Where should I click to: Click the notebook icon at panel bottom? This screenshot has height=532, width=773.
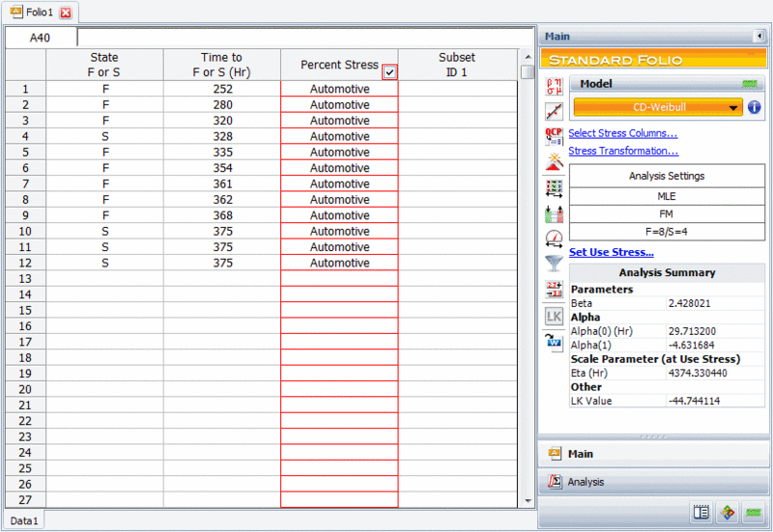[x=702, y=513]
